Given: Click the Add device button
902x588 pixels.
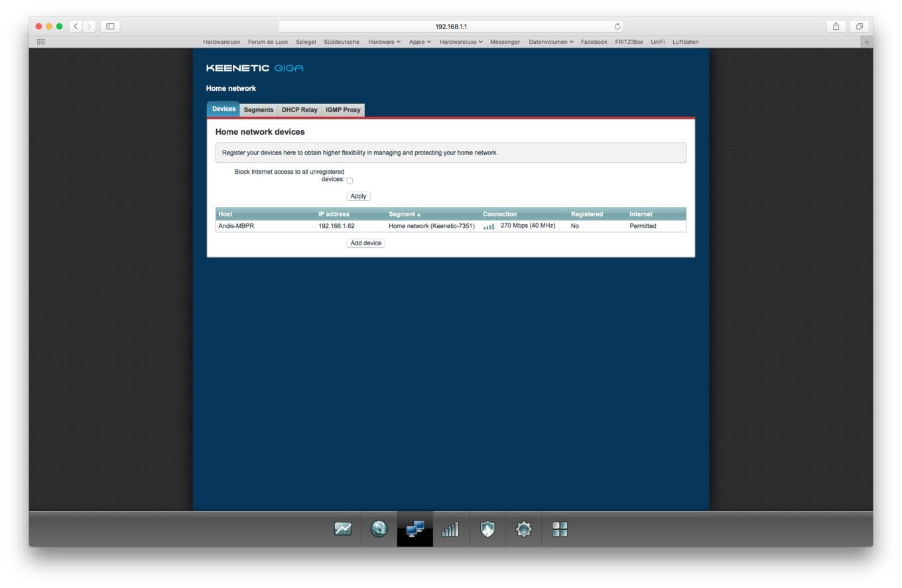Looking at the screenshot, I should tap(366, 243).
